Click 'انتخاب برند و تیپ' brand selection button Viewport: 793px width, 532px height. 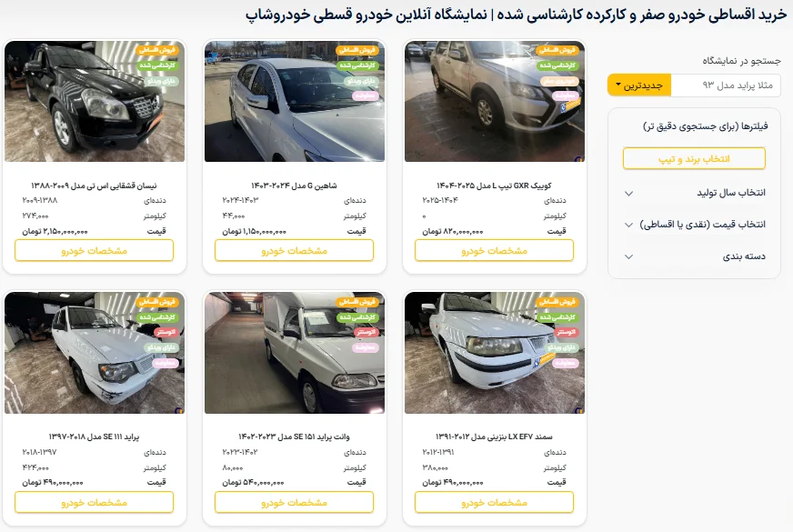click(694, 159)
